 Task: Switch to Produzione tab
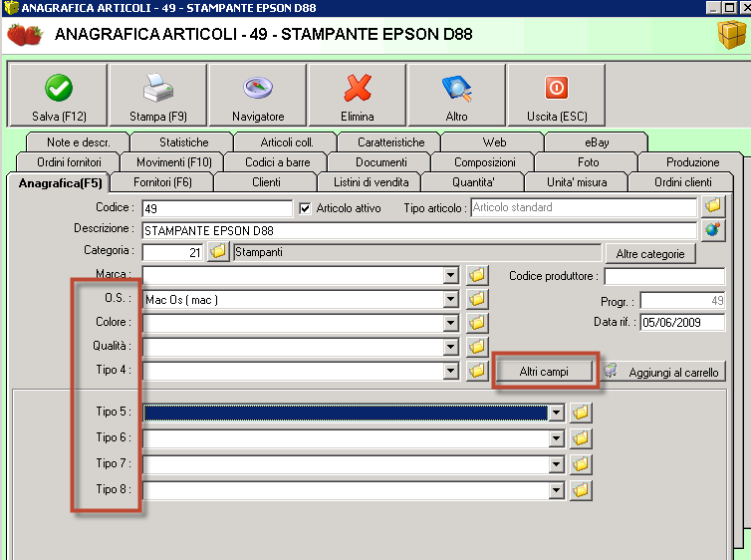pos(692,162)
